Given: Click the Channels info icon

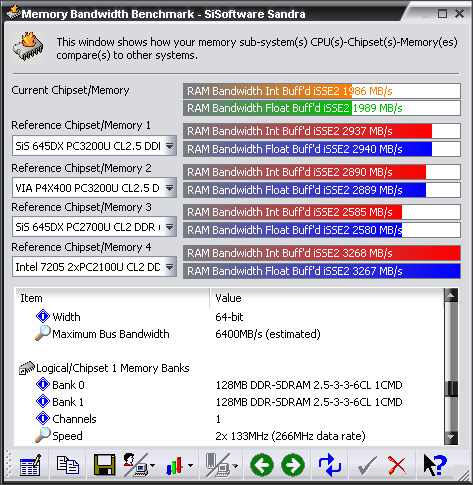Looking at the screenshot, I should point(43,418).
